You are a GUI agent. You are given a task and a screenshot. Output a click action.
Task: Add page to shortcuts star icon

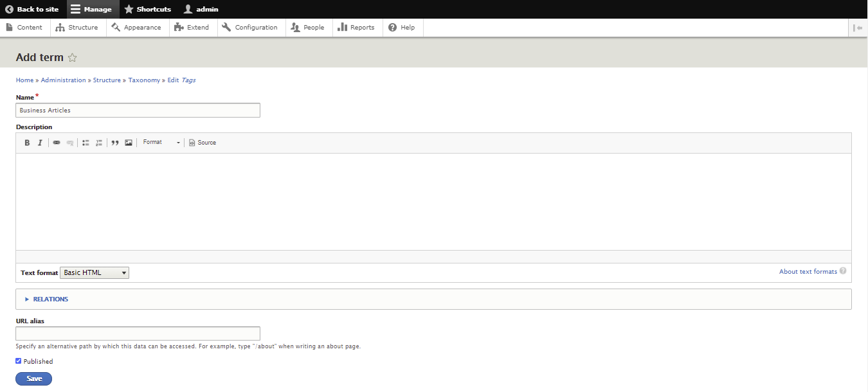[x=73, y=58]
